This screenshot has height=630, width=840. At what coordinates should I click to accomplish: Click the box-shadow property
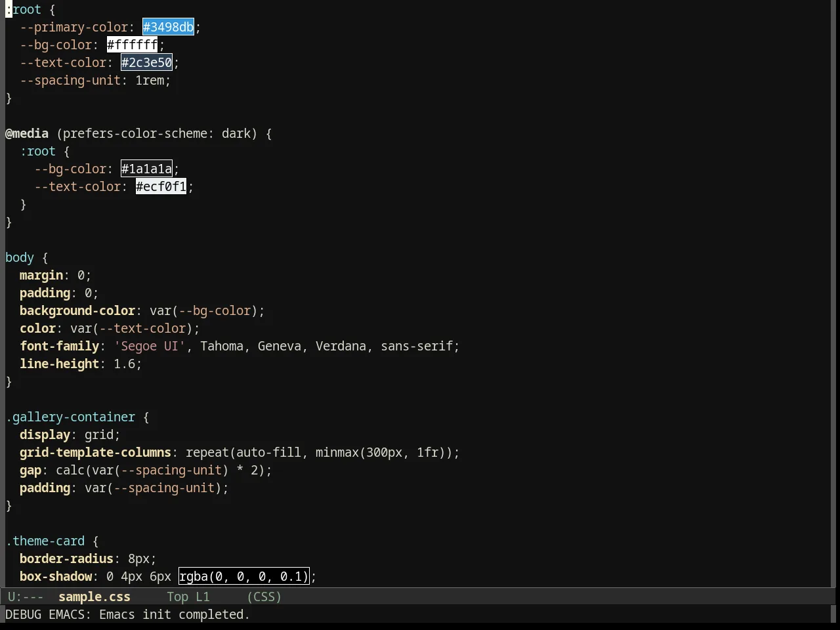pyautogui.click(x=56, y=576)
